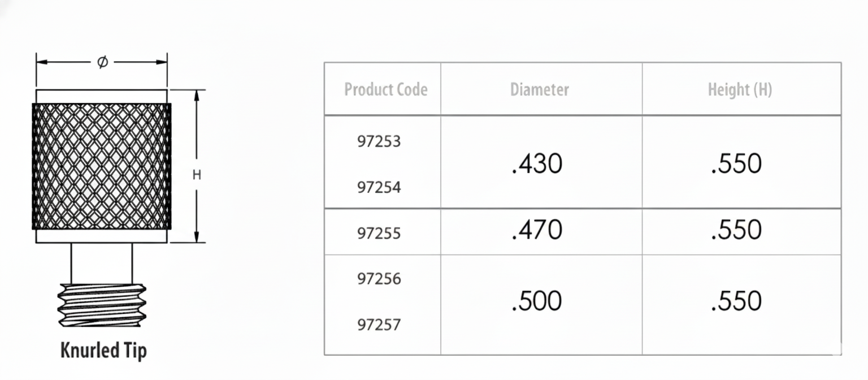The width and height of the screenshot is (868, 380).
Task: Select the .430 diameter cell
Action: 537,164
